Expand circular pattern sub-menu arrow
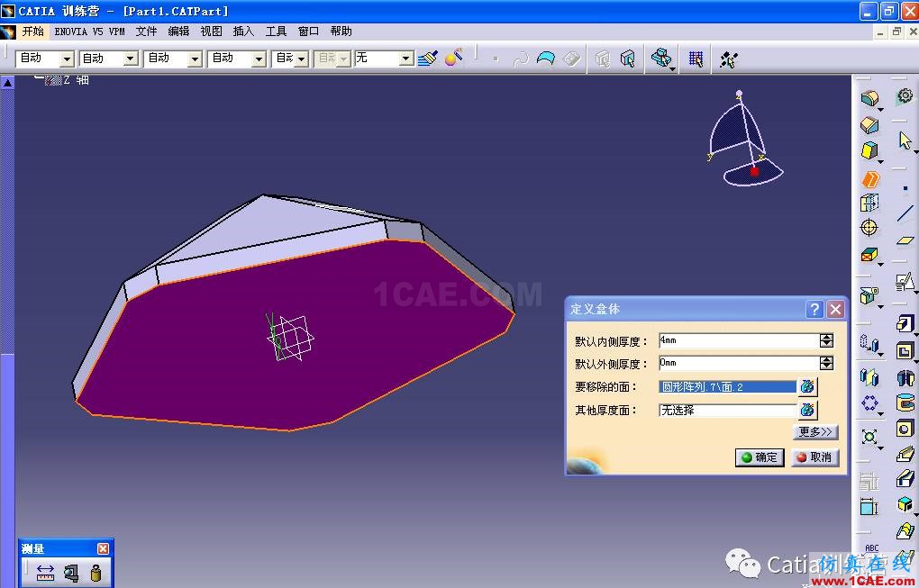This screenshot has width=919, height=588. (x=880, y=414)
